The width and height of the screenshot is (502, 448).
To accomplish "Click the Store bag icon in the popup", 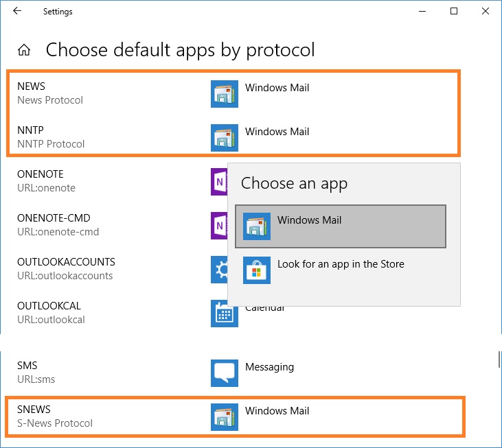I will pos(257,270).
